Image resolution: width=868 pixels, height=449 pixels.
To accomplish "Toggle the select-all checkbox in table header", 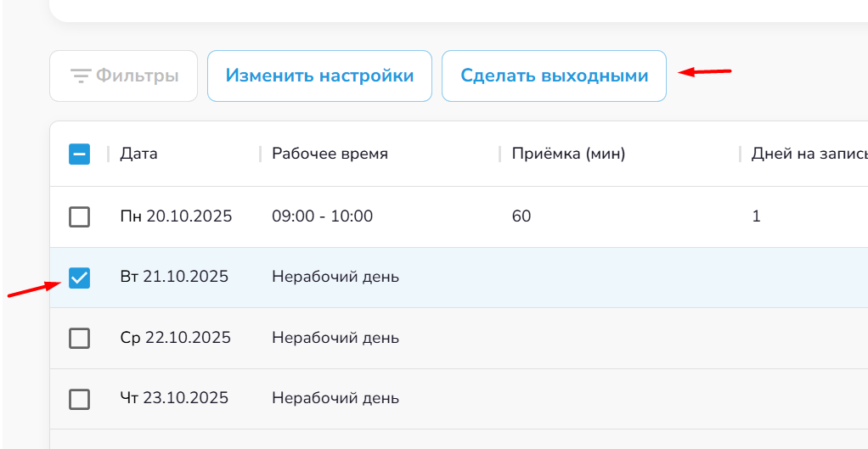I will (79, 154).
